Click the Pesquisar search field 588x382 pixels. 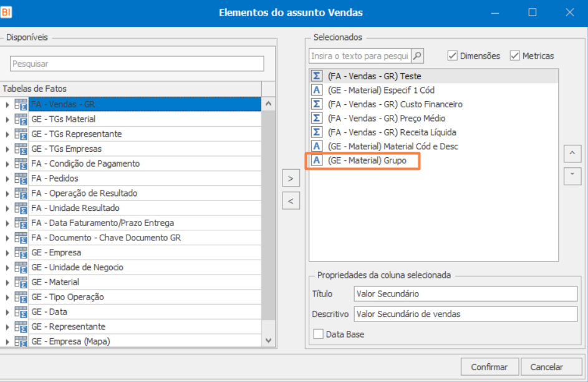pyautogui.click(x=137, y=64)
